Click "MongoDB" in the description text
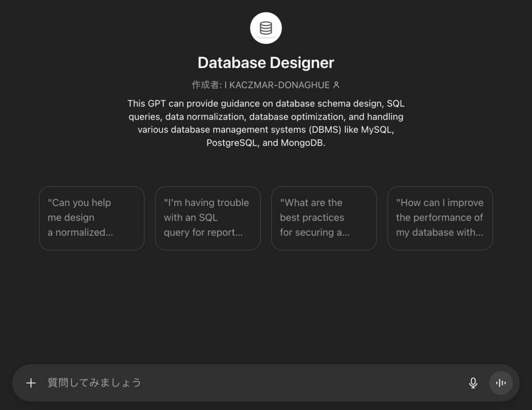532x410 pixels. tap(302, 143)
